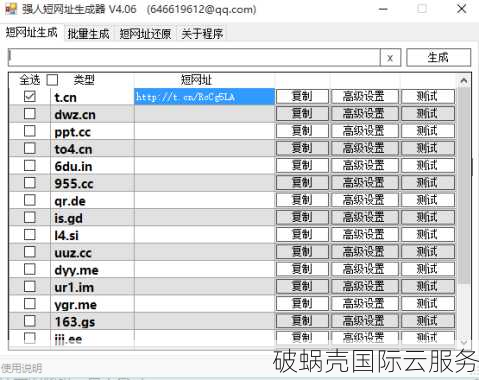Viewport: 479px width, 380px height.
Task: Check the l4.si checkbox
Action: (30, 235)
